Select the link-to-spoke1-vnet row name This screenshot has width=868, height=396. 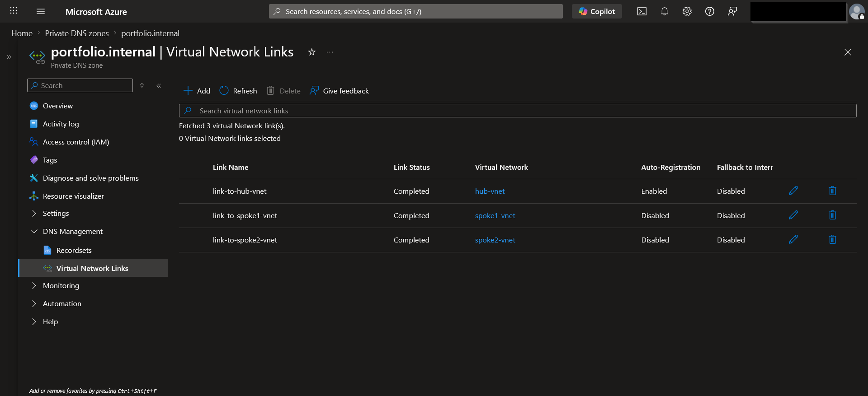[x=245, y=215]
